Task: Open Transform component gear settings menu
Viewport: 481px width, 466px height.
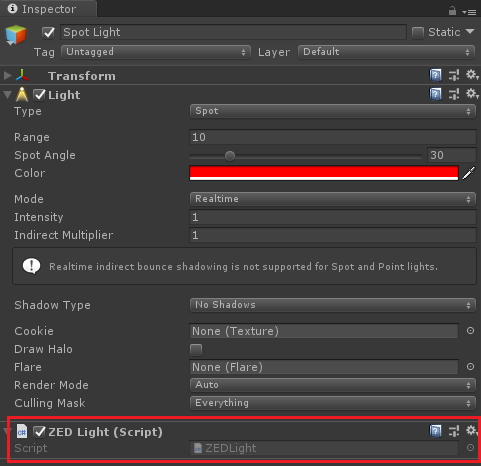Action: tap(472, 75)
